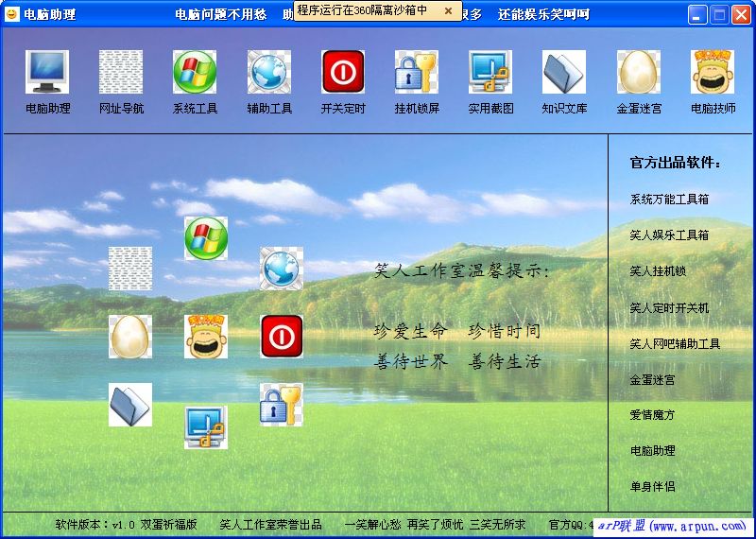Close the 电脑助理 window
756x539 pixels.
pyautogui.click(x=742, y=14)
